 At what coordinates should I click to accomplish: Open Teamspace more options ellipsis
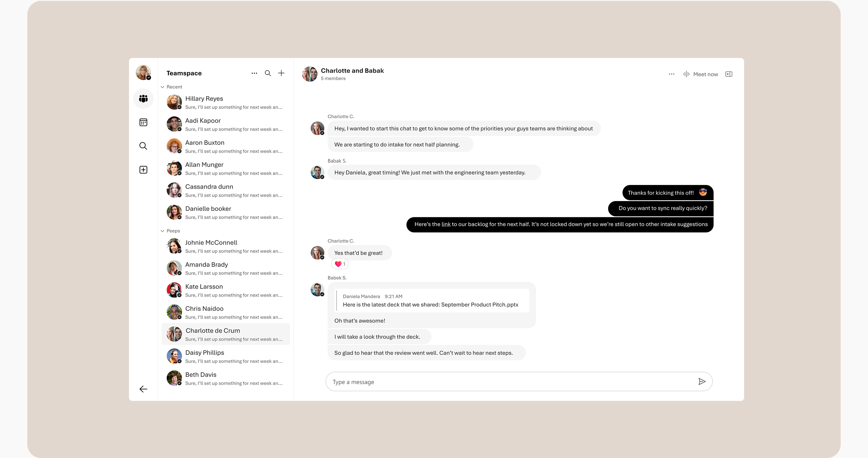click(x=254, y=73)
